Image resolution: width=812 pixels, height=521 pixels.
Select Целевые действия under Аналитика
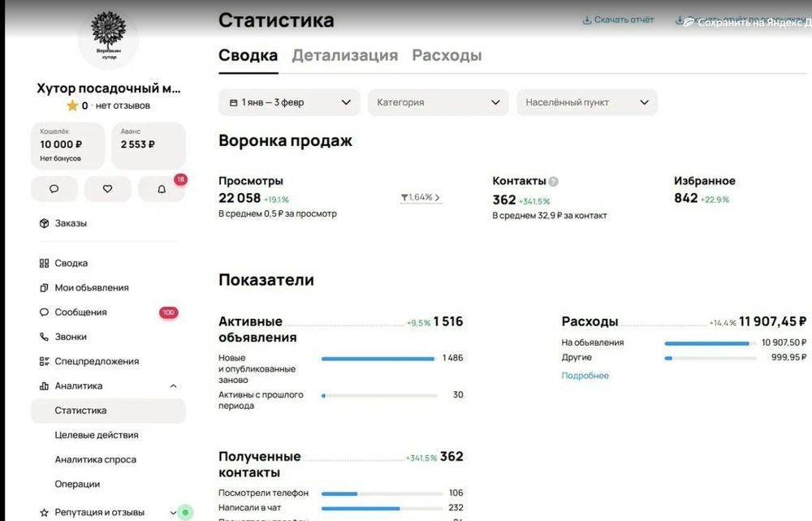pos(97,435)
